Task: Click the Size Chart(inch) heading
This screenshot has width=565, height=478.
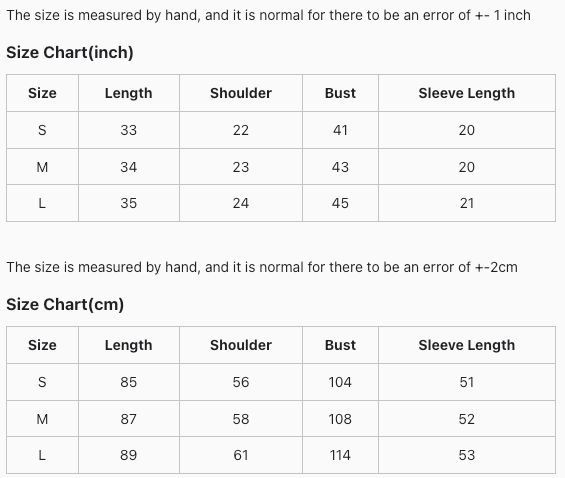Action: point(70,53)
